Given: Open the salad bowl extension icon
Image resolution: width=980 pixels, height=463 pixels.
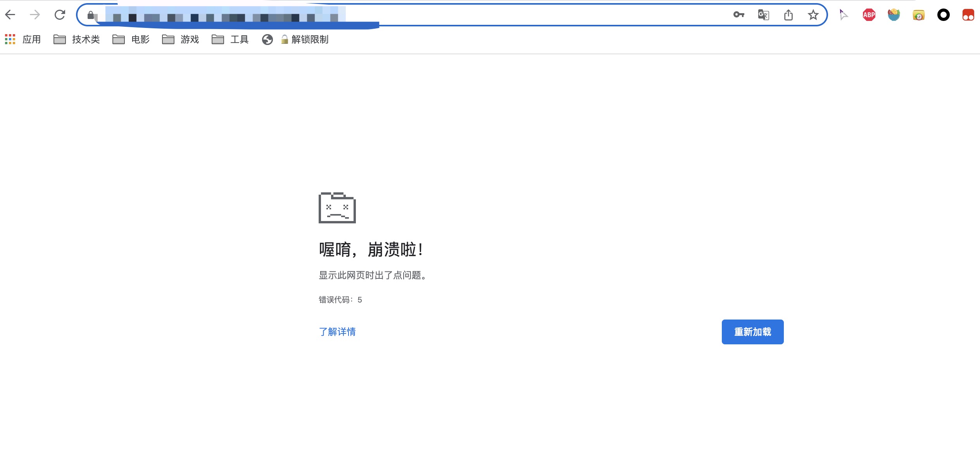Looking at the screenshot, I should click(x=894, y=14).
